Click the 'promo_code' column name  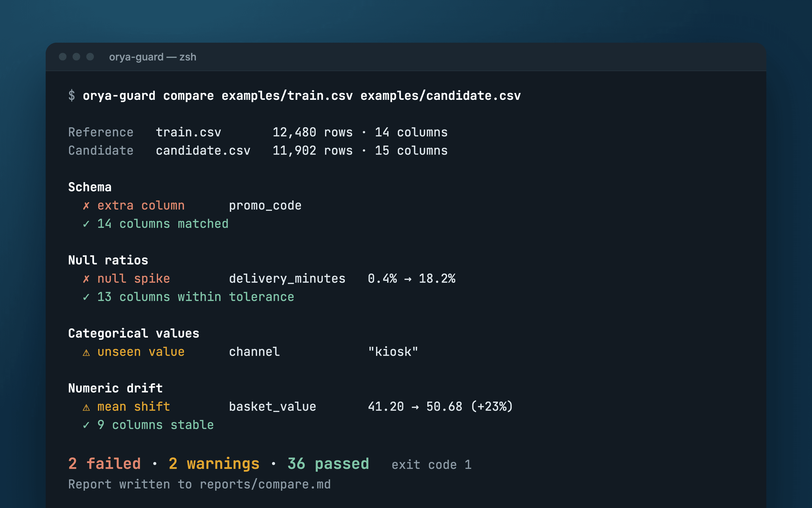point(265,206)
